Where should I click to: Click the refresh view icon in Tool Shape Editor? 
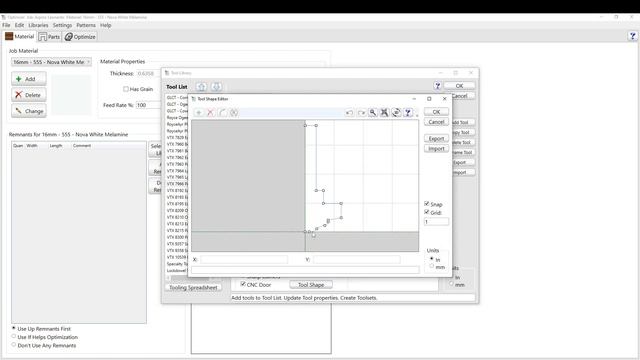[x=396, y=113]
